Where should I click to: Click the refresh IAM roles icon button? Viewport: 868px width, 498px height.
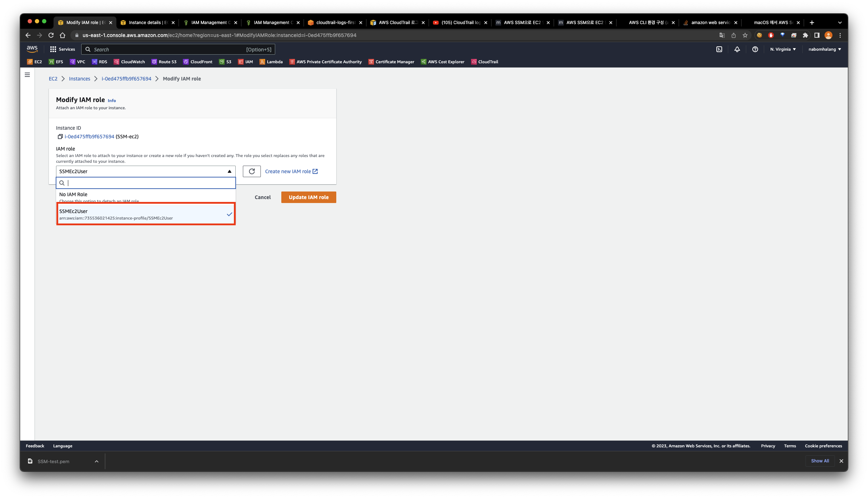click(251, 171)
